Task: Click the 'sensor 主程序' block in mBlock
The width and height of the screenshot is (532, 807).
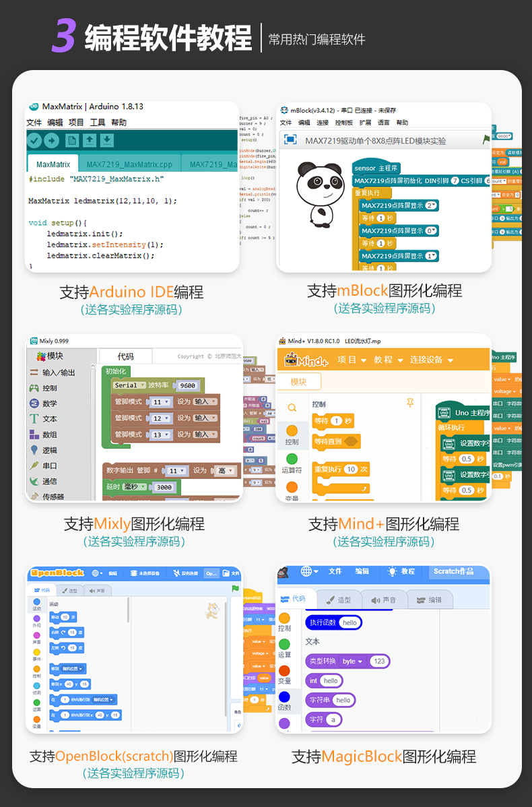Action: point(376,168)
